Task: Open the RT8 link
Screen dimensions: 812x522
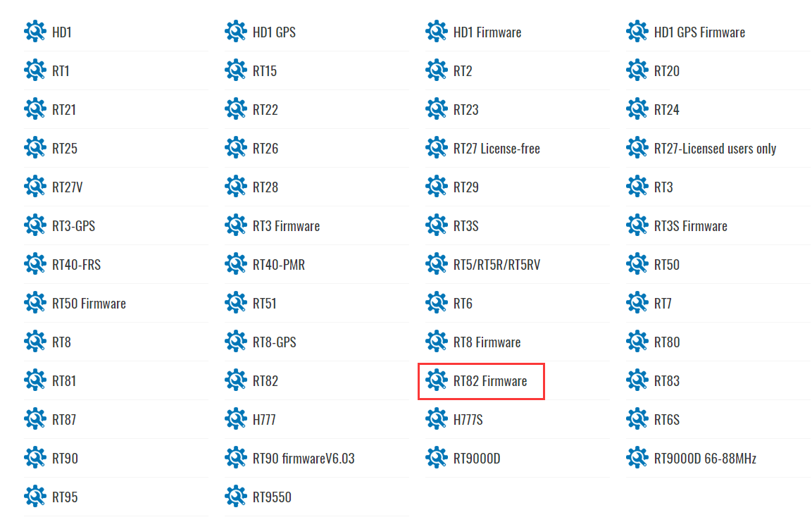Action: pyautogui.click(x=62, y=342)
